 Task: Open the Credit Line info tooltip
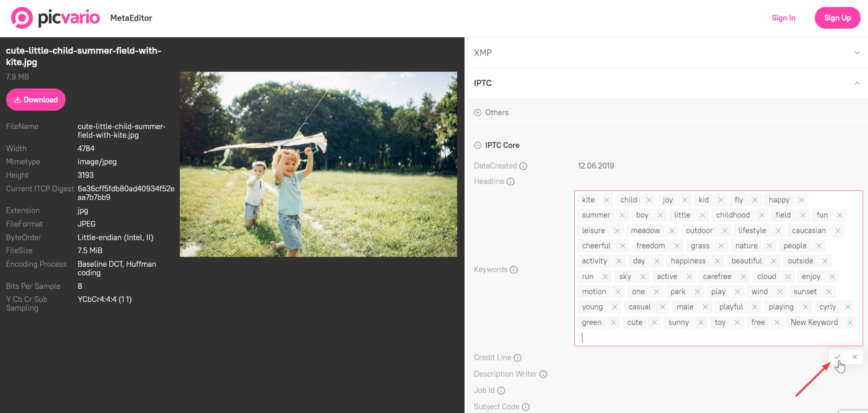pyautogui.click(x=517, y=358)
